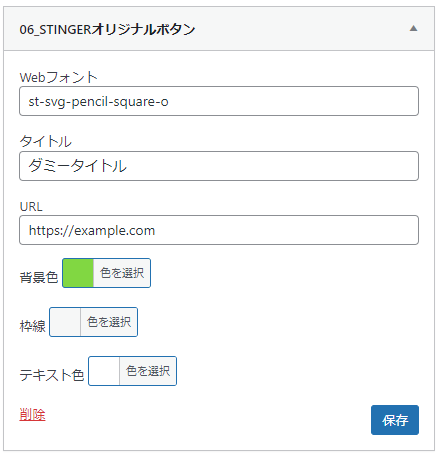
Task: Collapse the 06_STINGERオリジナルボタン widget arrow
Action: click(x=413, y=29)
